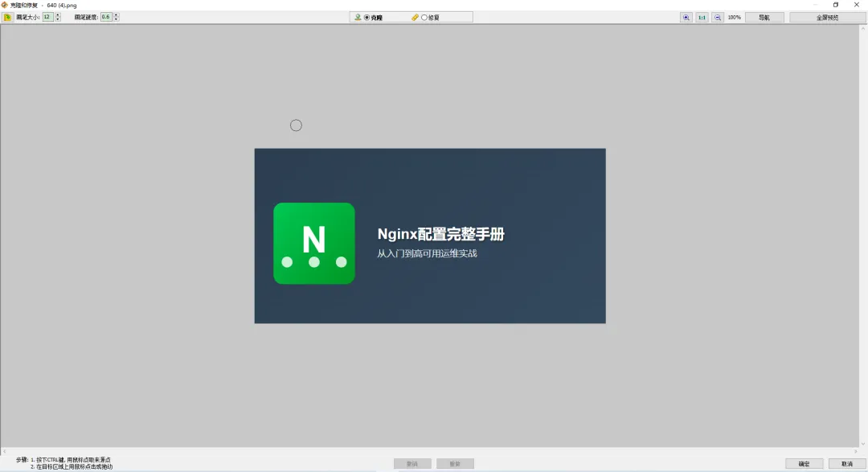Image resolution: width=868 pixels, height=472 pixels.
Task: Open the 导航 navigation button
Action: click(764, 17)
